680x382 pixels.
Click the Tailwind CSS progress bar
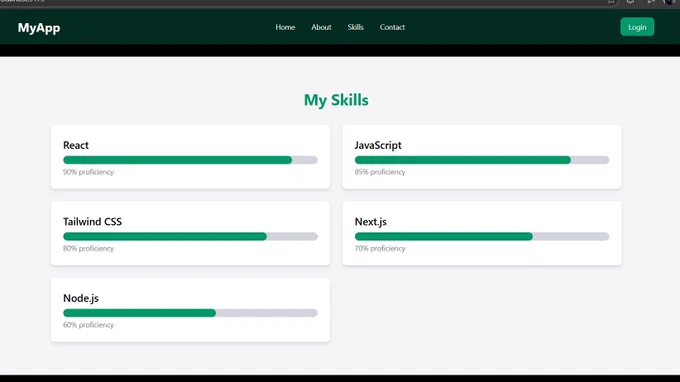click(x=190, y=236)
